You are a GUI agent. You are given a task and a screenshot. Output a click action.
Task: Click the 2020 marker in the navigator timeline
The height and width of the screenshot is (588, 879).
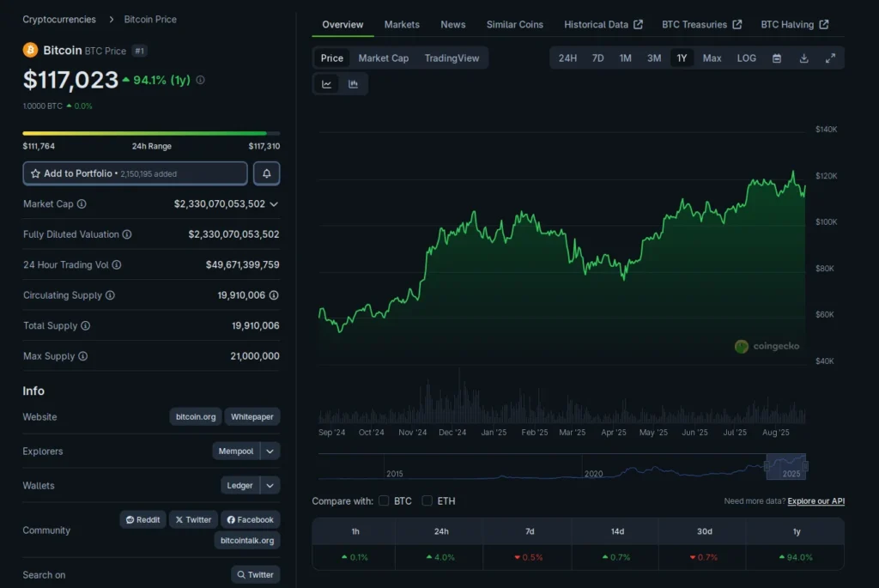pos(594,474)
